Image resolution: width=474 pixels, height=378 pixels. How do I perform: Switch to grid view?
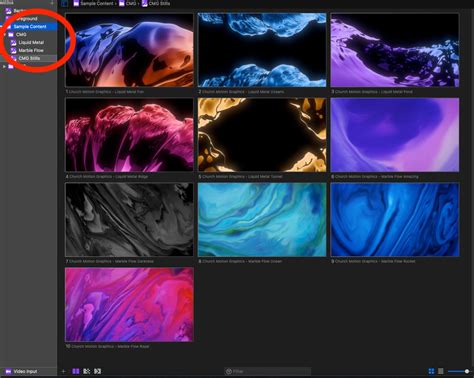[431, 371]
